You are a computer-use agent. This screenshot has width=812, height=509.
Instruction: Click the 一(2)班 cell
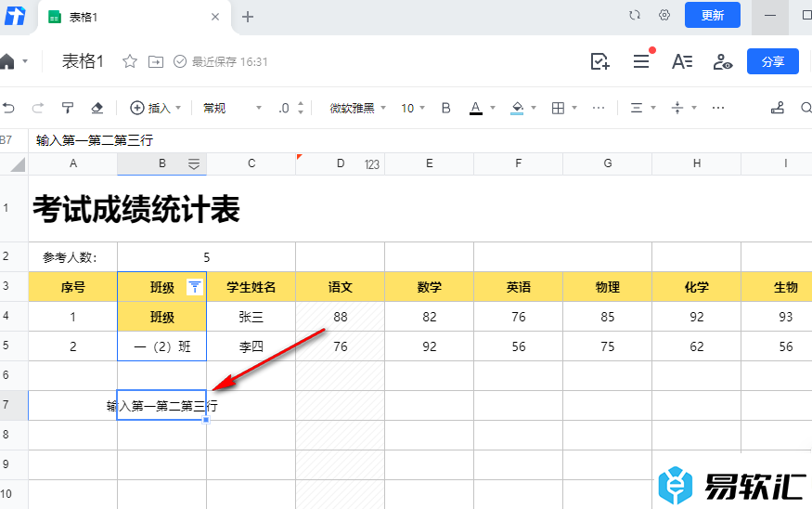[162, 346]
